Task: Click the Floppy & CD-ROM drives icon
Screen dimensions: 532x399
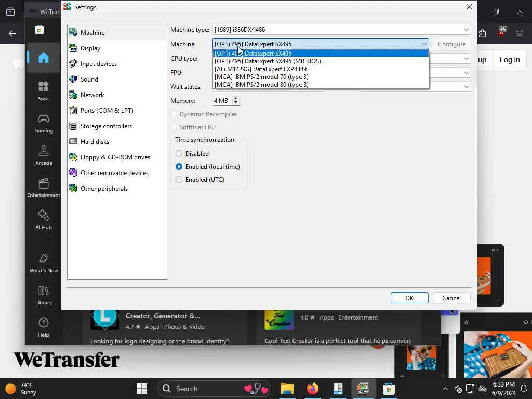Action: click(x=73, y=157)
